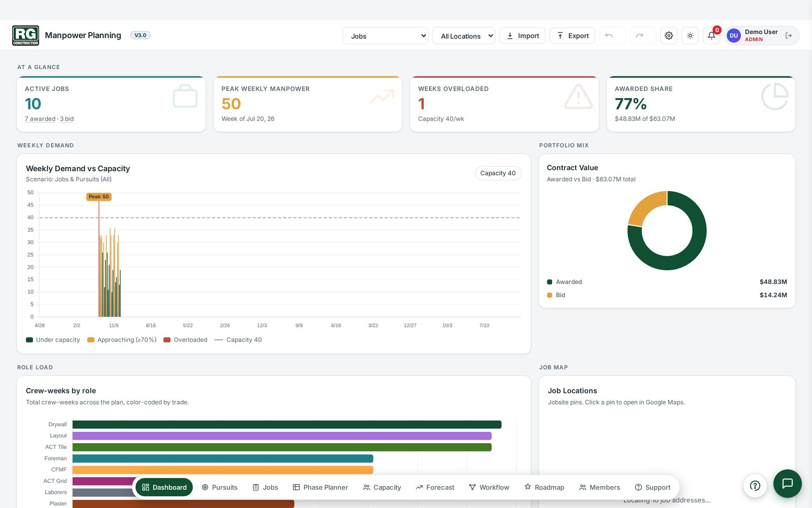812x508 pixels.
Task: Open settings gear icon
Action: pos(669,36)
